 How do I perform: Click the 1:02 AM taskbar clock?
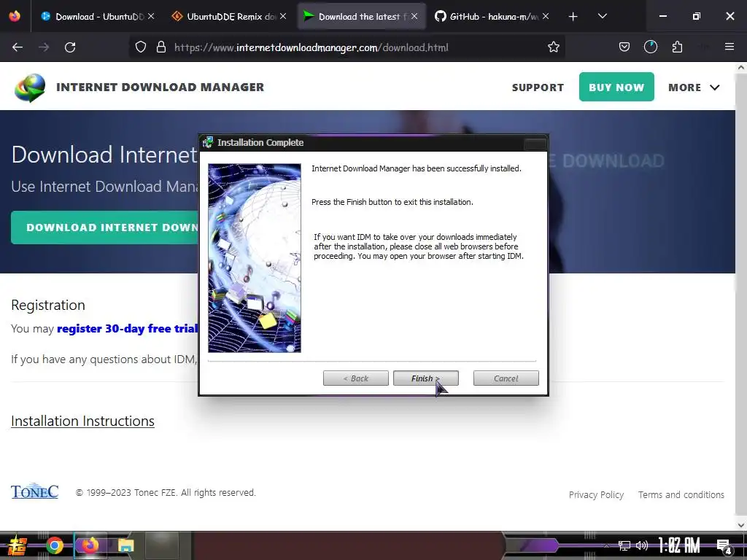click(679, 545)
